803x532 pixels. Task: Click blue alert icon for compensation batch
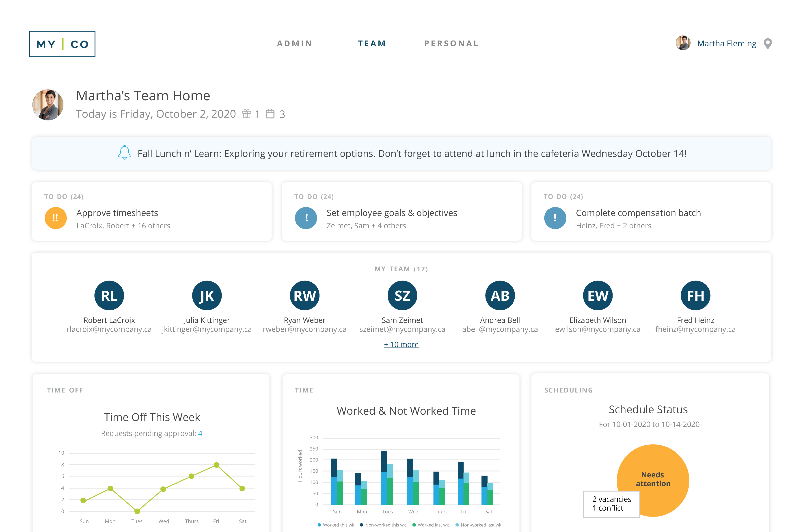(555, 218)
